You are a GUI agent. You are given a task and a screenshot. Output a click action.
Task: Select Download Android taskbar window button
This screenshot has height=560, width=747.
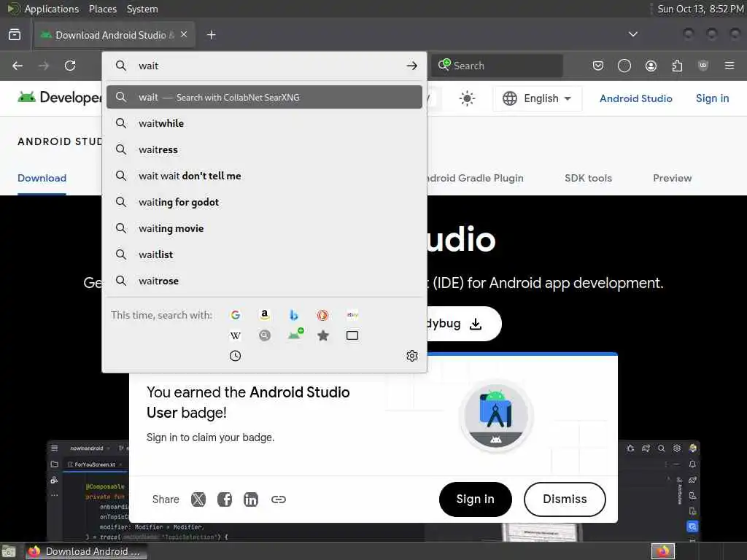[x=86, y=551]
